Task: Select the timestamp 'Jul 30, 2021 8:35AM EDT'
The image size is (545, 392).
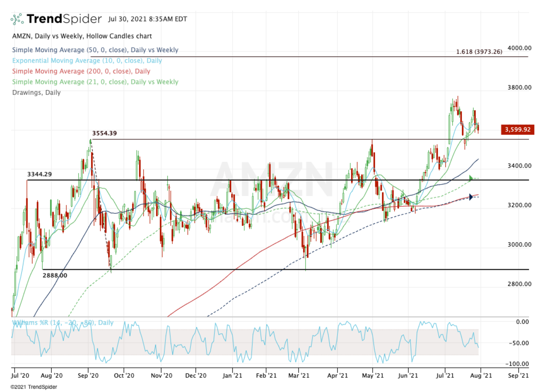Action: pyautogui.click(x=148, y=19)
